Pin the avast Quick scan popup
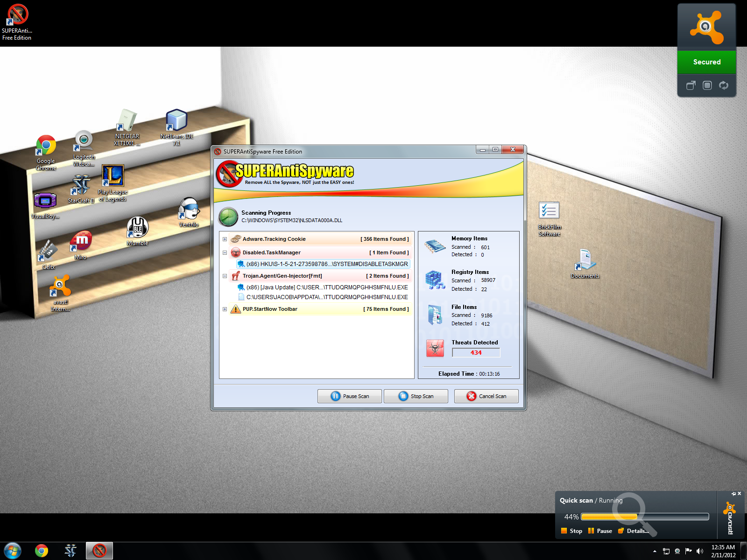Viewport: 747px width, 560px height. pyautogui.click(x=733, y=494)
